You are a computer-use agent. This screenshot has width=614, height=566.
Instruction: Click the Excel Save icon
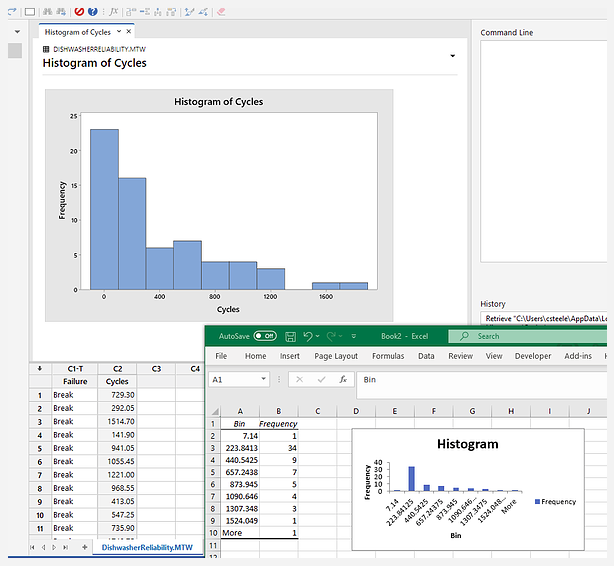290,336
